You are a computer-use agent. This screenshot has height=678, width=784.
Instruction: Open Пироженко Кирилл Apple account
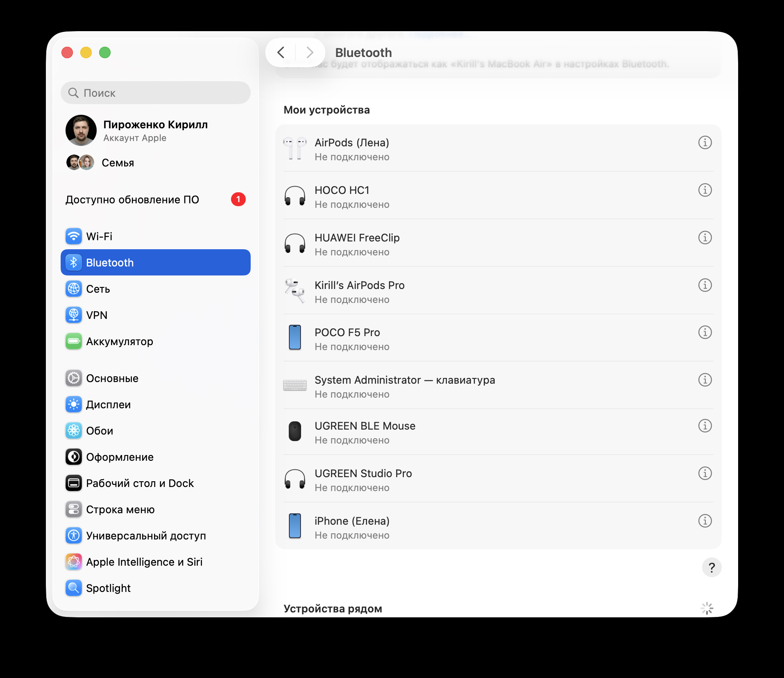tap(156, 130)
